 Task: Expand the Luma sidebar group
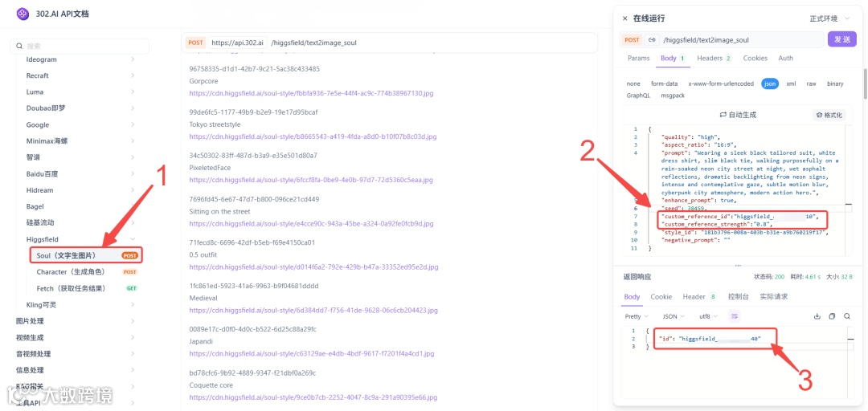[79, 92]
